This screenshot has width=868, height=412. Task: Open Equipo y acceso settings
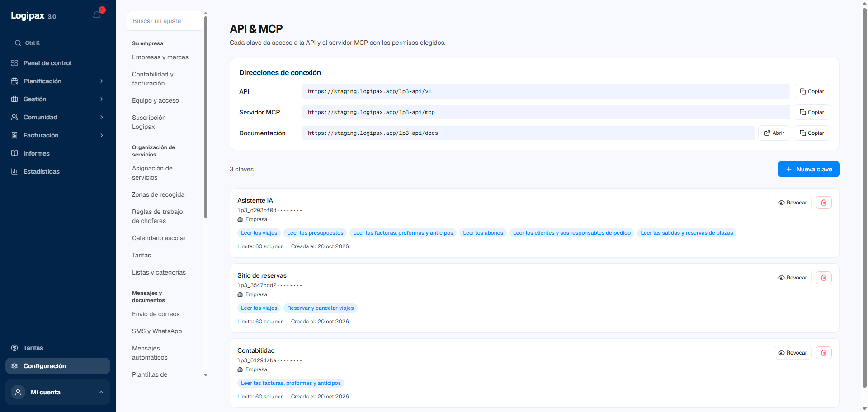(x=156, y=100)
